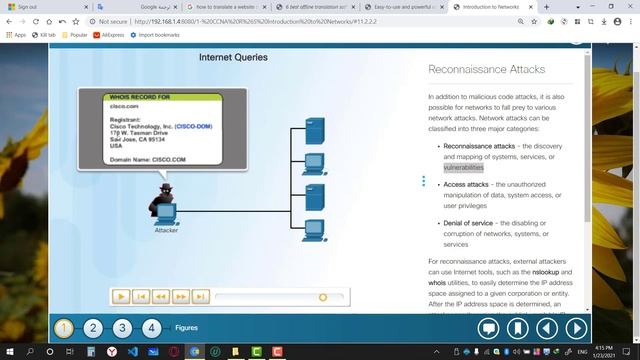The width and height of the screenshot is (640, 360).
Task: Select figure 2
Action: (x=93, y=328)
